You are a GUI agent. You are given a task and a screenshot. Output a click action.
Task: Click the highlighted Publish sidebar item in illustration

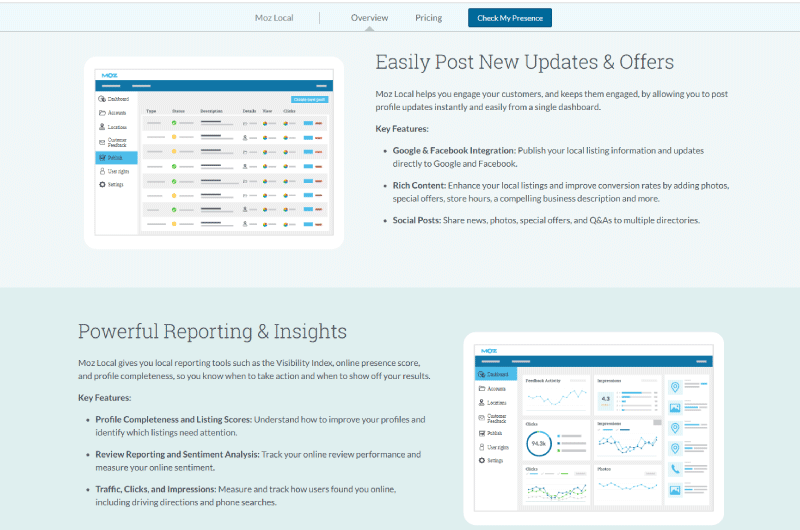(x=116, y=158)
